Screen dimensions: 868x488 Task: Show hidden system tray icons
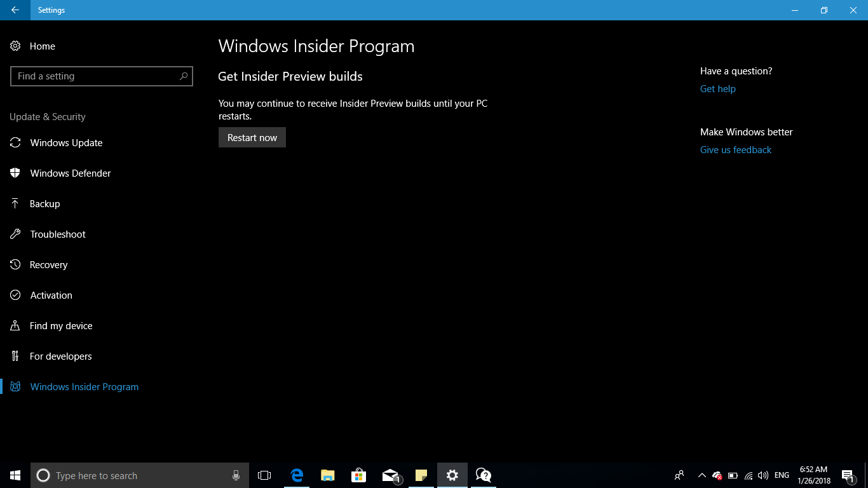coord(702,475)
